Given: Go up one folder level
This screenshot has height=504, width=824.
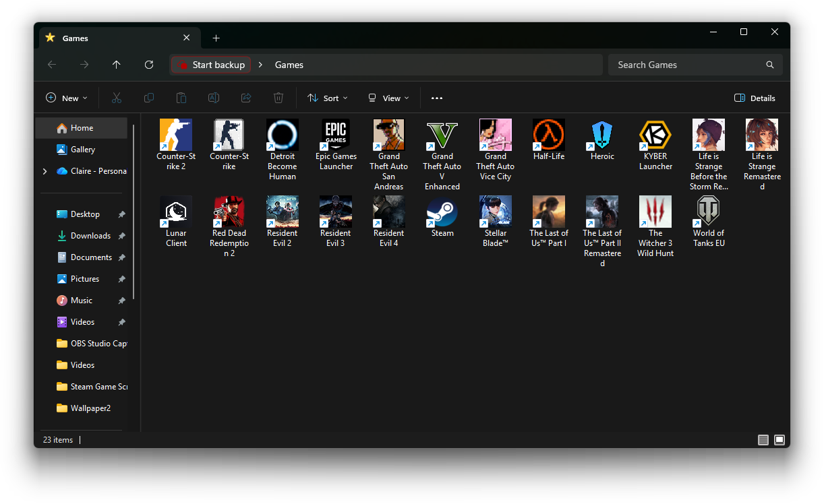Looking at the screenshot, I should click(x=117, y=65).
